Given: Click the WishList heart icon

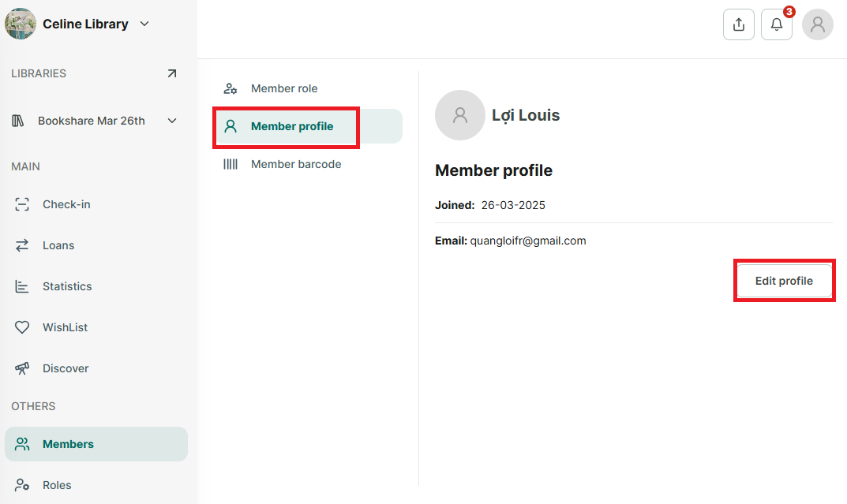Looking at the screenshot, I should (x=22, y=327).
